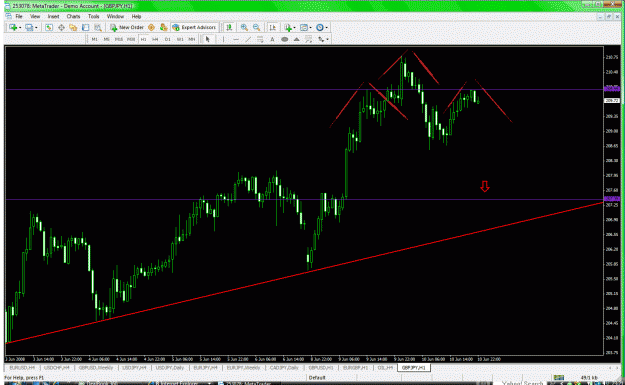Image resolution: width=625 pixels, height=385 pixels.
Task: Click the current price label on axis
Action: pos(612,100)
